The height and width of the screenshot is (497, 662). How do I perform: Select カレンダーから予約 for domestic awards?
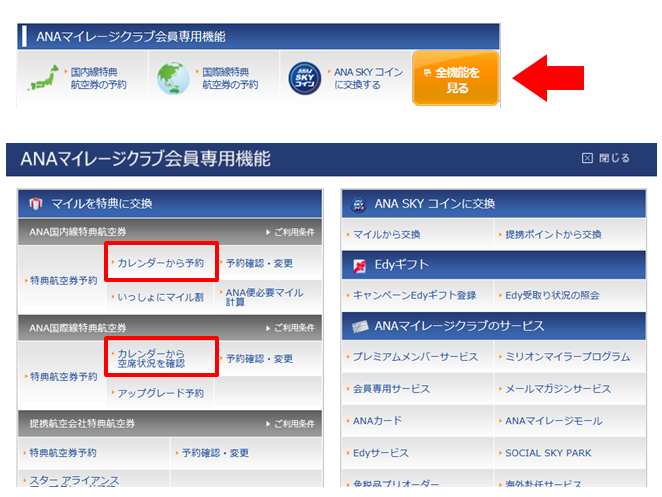pyautogui.click(x=160, y=263)
